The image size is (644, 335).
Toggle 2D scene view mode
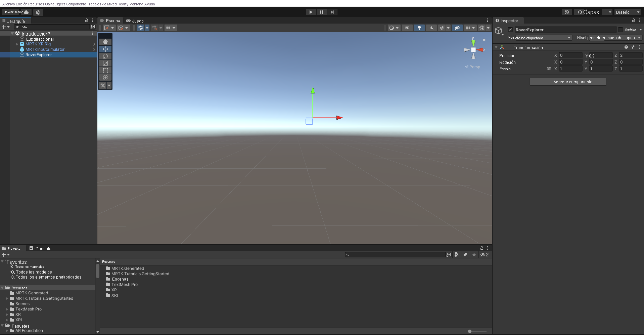click(x=407, y=28)
